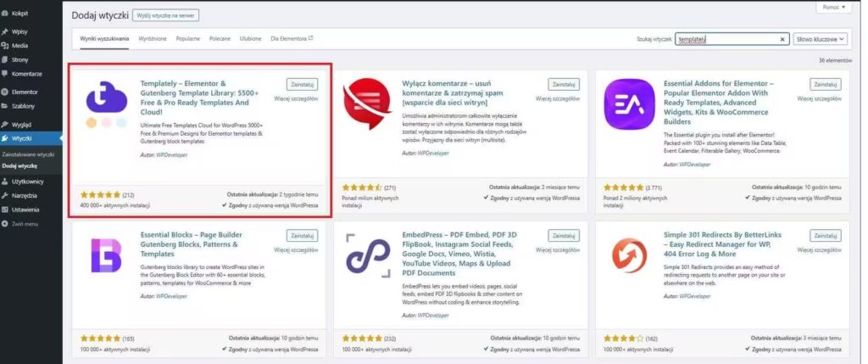This screenshot has height=364, width=868.
Task: Open the Wyłącz komentarze plugin icon
Action: pos(368,104)
